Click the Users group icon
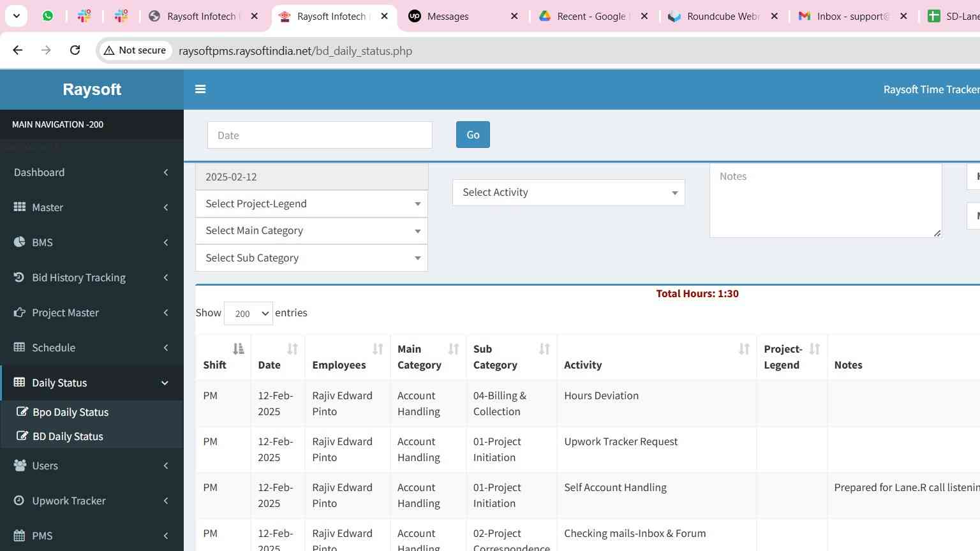The height and width of the screenshot is (551, 980). pos(20,465)
